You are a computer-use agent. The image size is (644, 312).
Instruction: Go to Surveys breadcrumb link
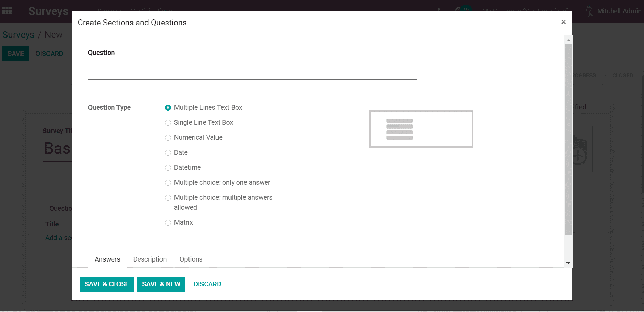(x=18, y=35)
